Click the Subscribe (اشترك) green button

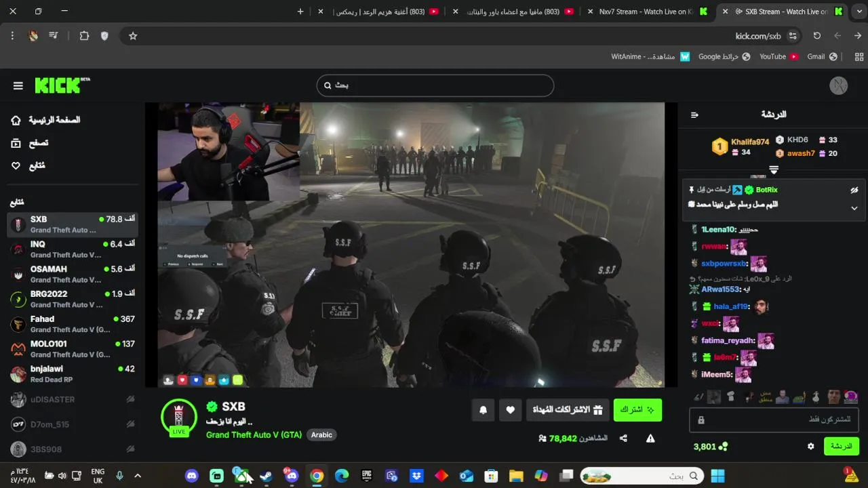[x=637, y=410]
